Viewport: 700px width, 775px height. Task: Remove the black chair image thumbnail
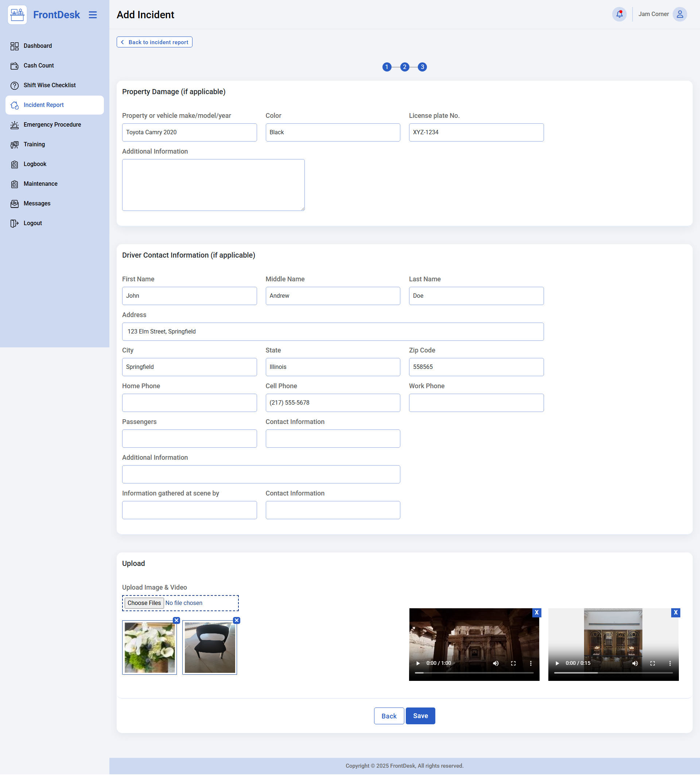237,620
